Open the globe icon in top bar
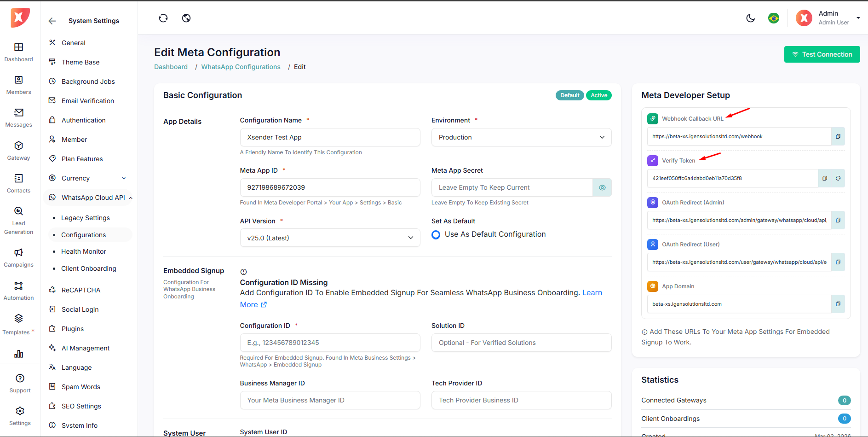 pos(186,18)
